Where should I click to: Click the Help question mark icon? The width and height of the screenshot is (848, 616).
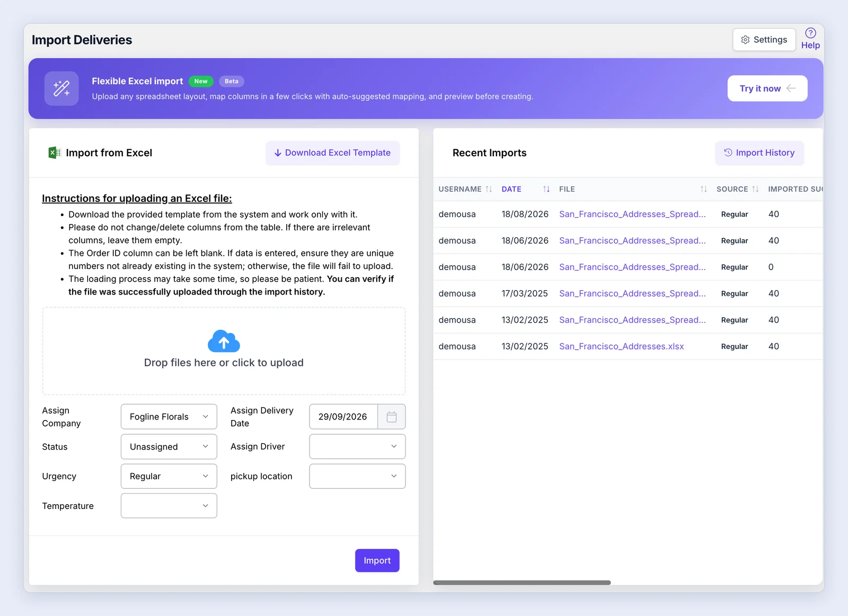[810, 33]
